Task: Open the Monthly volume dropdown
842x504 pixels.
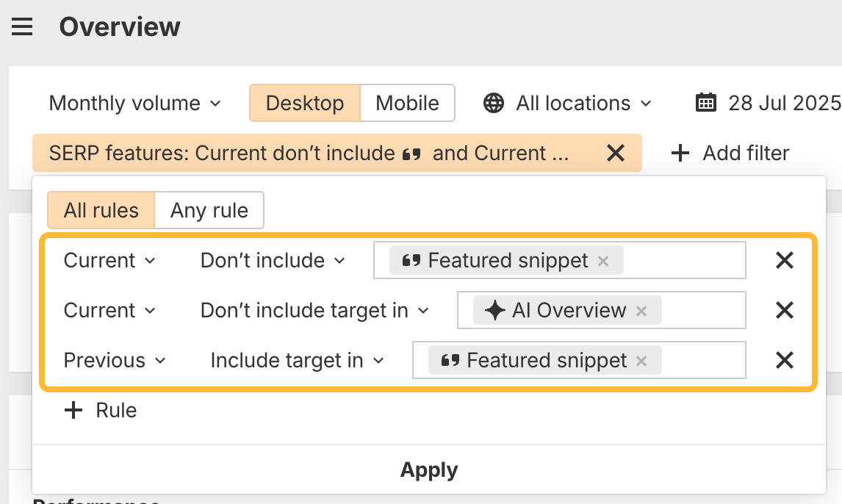Action: point(134,103)
